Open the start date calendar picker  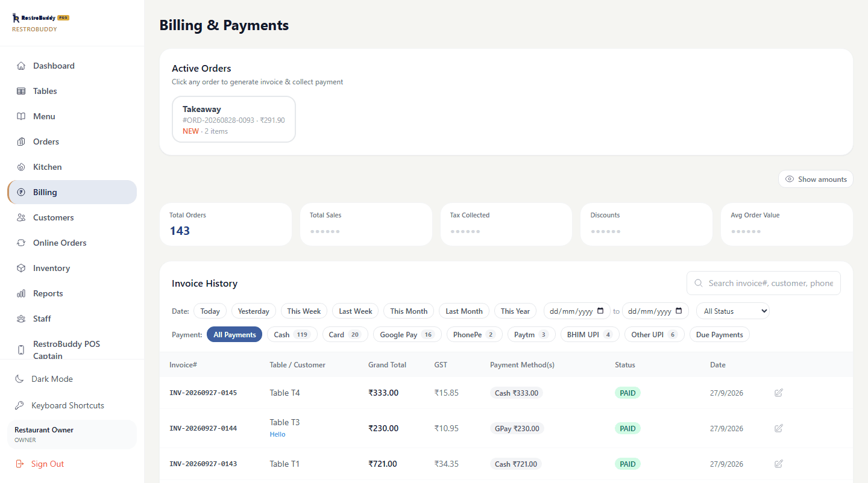coord(600,311)
